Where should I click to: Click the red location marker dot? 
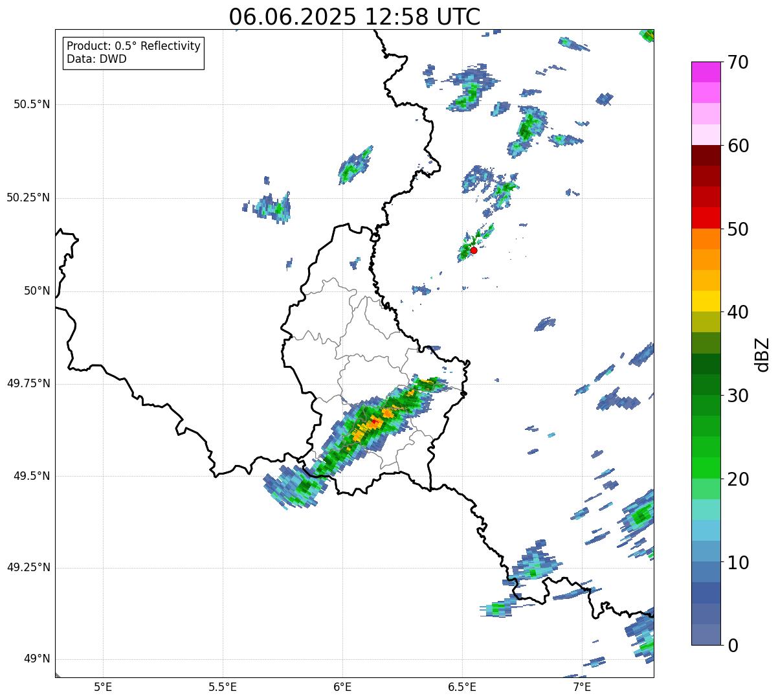click(x=474, y=250)
